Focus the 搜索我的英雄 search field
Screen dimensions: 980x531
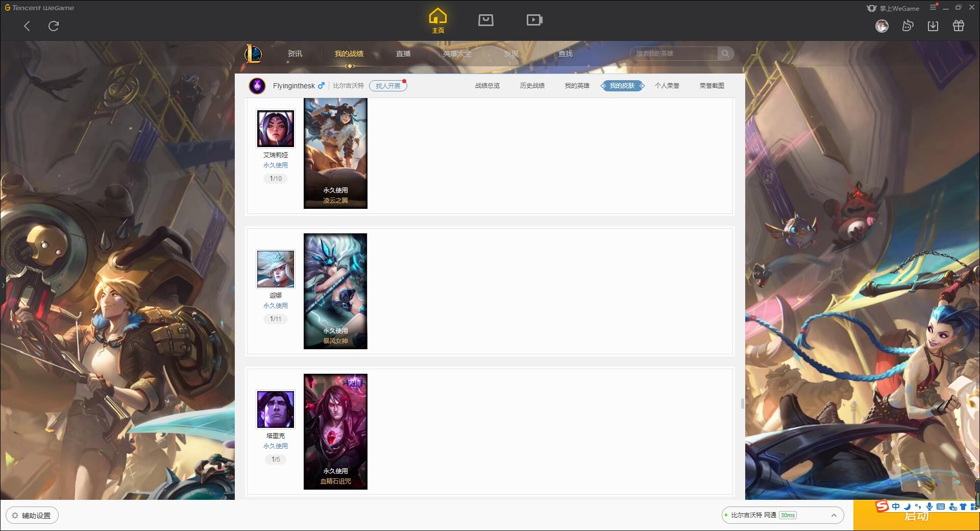pyautogui.click(x=674, y=54)
